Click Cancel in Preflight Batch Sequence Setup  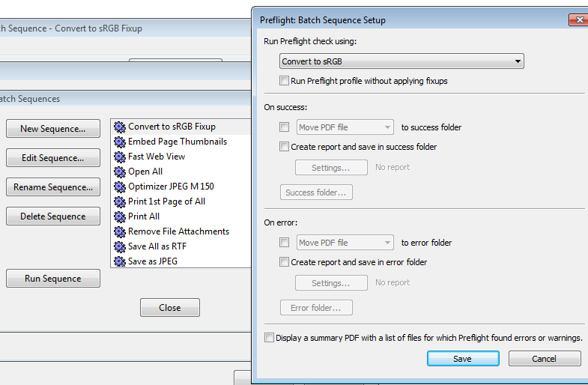[x=545, y=359]
